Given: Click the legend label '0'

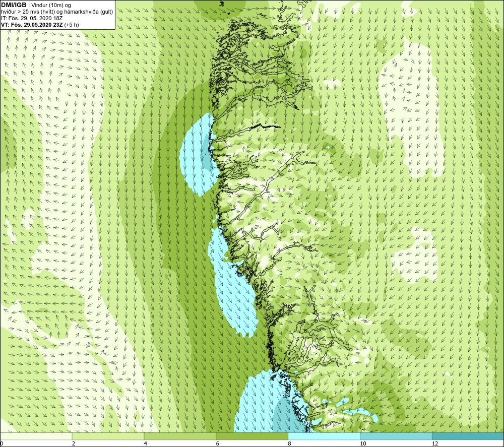Looking at the screenshot, I should [x=2, y=444].
